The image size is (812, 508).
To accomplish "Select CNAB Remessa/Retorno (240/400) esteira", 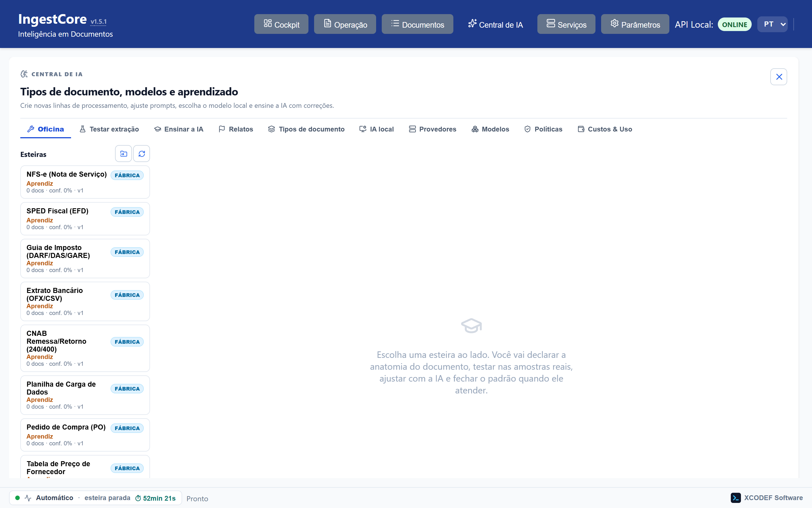I will coord(85,348).
